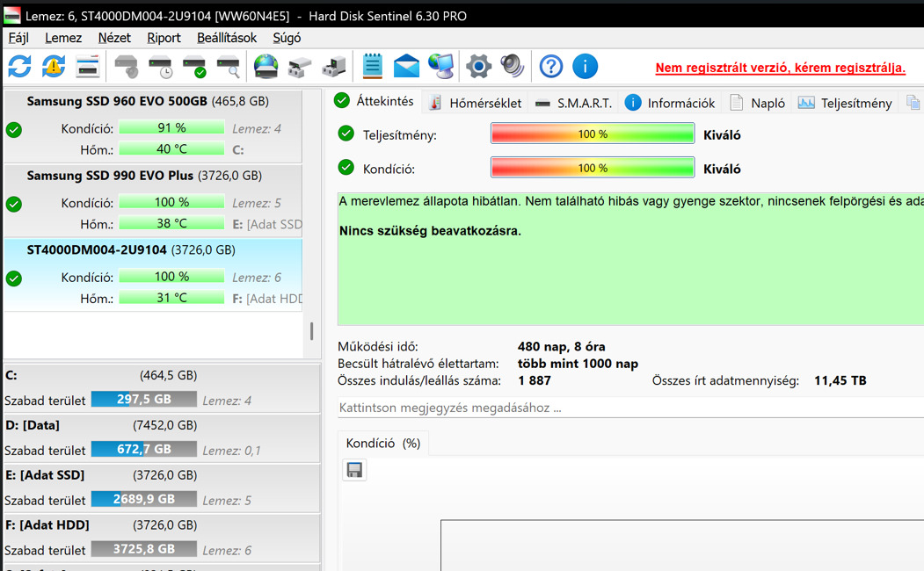This screenshot has height=571, width=924.
Task: Click the 91 % condition bar
Action: pyautogui.click(x=171, y=127)
